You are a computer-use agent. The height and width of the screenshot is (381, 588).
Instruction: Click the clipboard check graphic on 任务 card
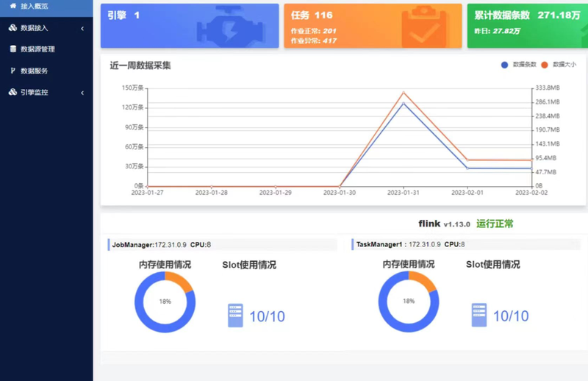pos(424,26)
